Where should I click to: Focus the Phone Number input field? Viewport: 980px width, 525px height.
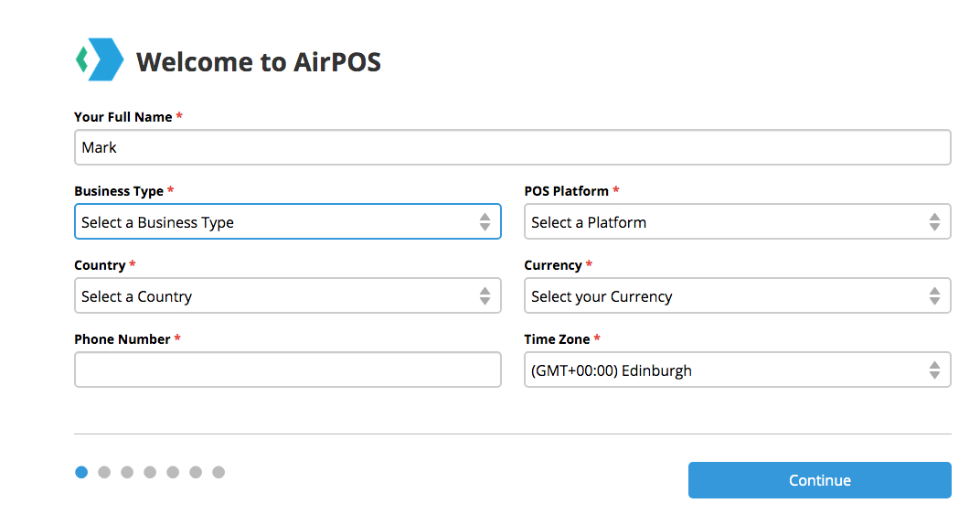click(287, 370)
